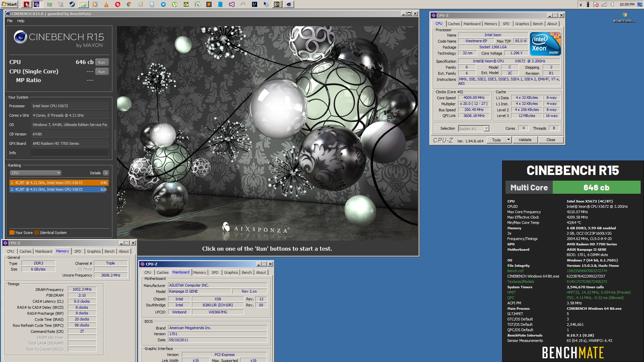The height and width of the screenshot is (362, 644).
Task: Open Visual Studio from the taskbar
Action: (232, 4)
